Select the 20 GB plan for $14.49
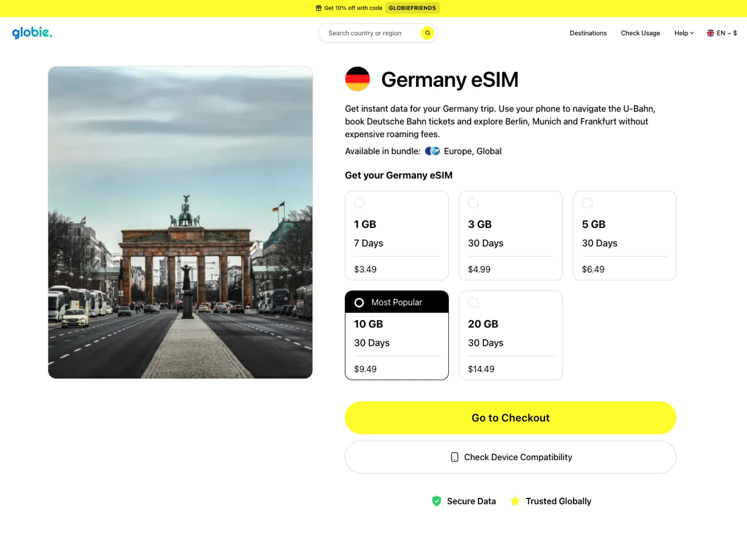Image resolution: width=747 pixels, height=560 pixels. coord(510,335)
